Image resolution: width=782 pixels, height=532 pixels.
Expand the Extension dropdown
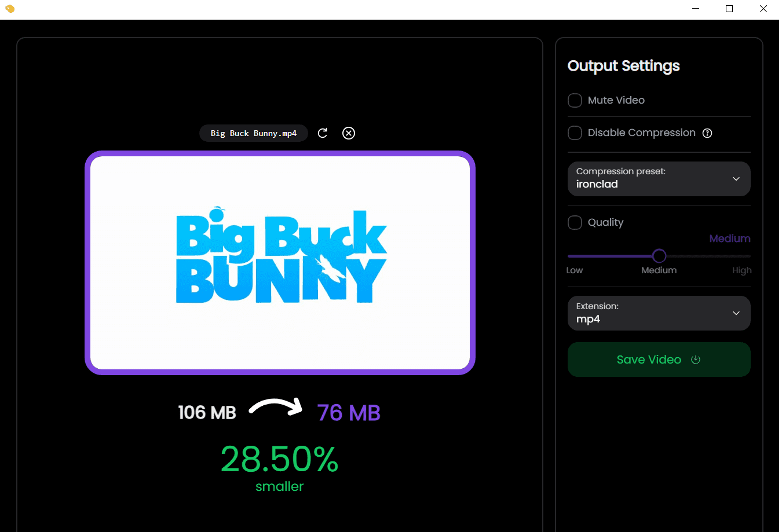click(659, 313)
